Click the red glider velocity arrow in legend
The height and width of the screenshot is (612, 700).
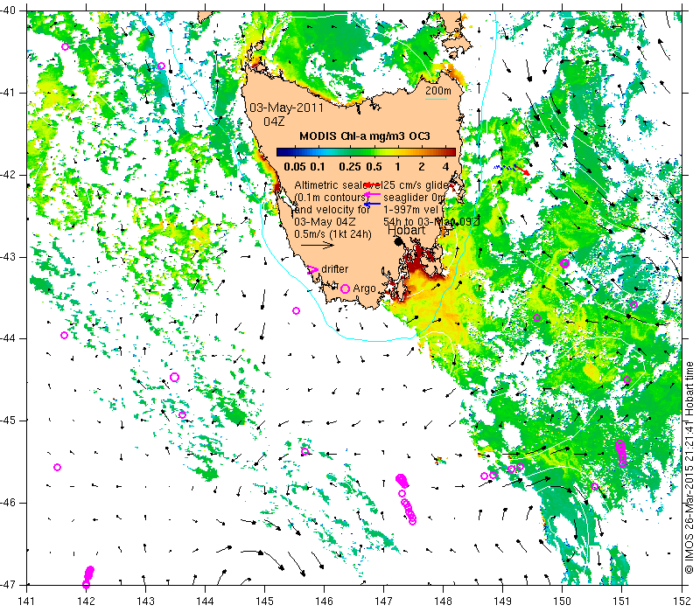(x=373, y=184)
